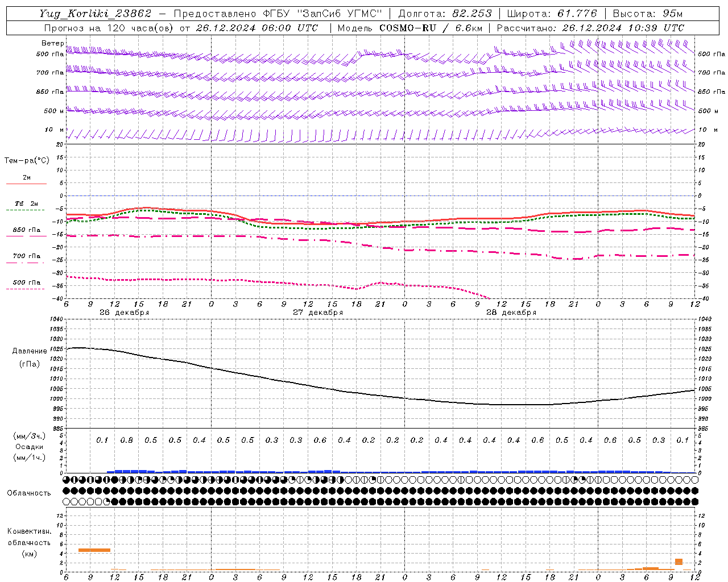Click the elevation text Высота: 95м
This screenshot has width=728, height=582.
point(648,14)
